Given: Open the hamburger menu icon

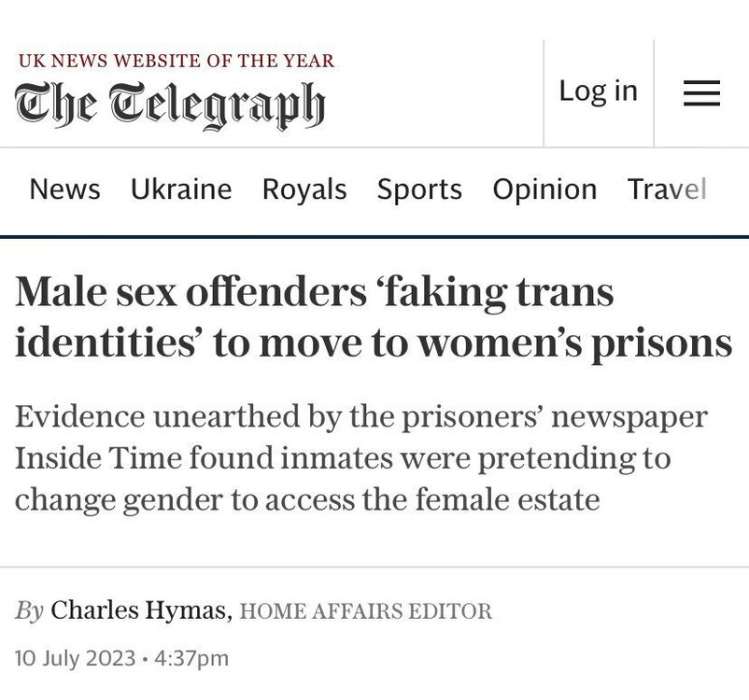Looking at the screenshot, I should (701, 92).
